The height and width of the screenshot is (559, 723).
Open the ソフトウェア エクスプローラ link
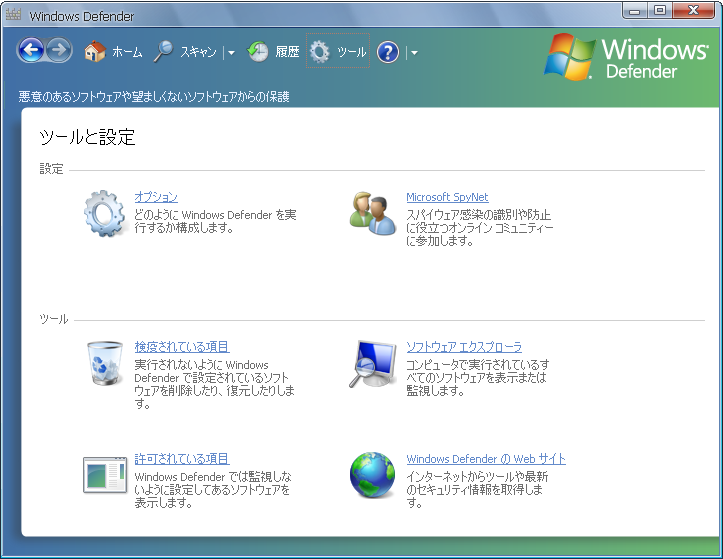pos(464,347)
